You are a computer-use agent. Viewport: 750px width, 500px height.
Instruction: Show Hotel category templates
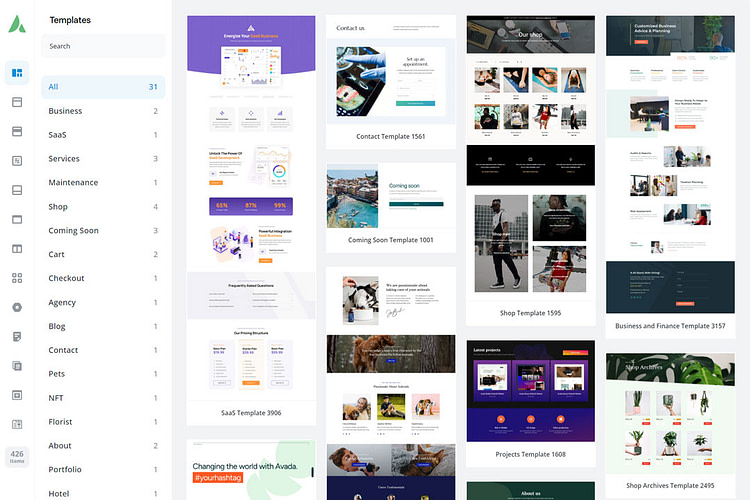pos(103,493)
